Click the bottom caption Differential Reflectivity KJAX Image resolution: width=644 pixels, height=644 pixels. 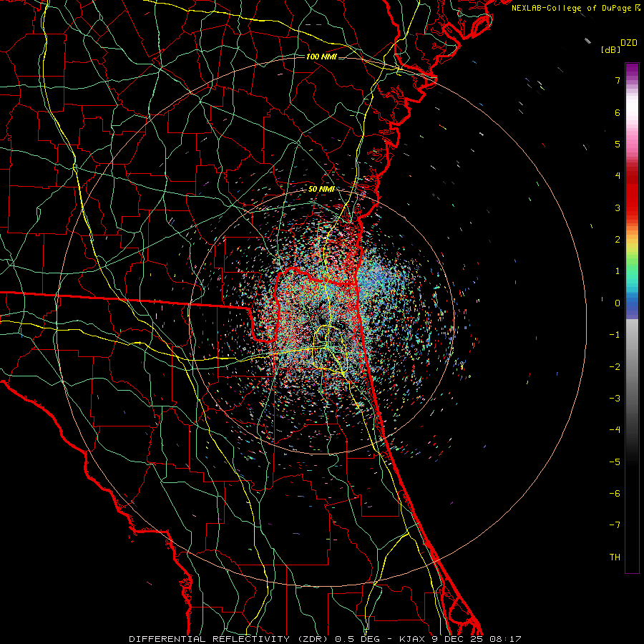coord(325,639)
